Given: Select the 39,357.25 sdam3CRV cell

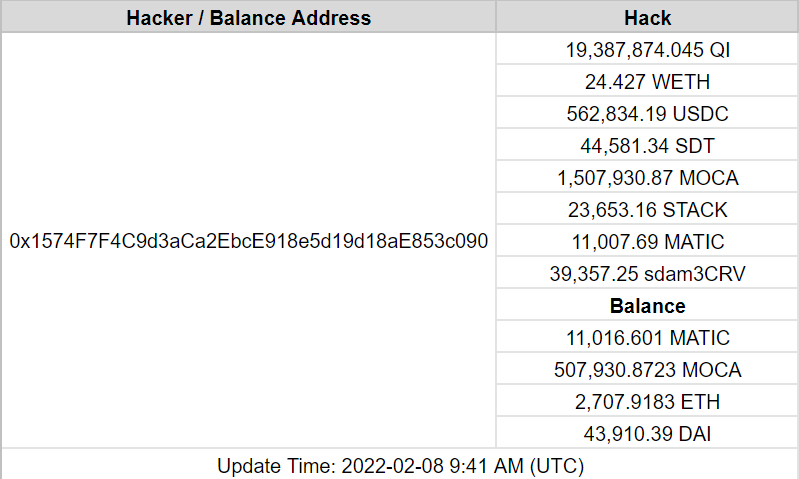Looking at the screenshot, I should click(647, 274).
